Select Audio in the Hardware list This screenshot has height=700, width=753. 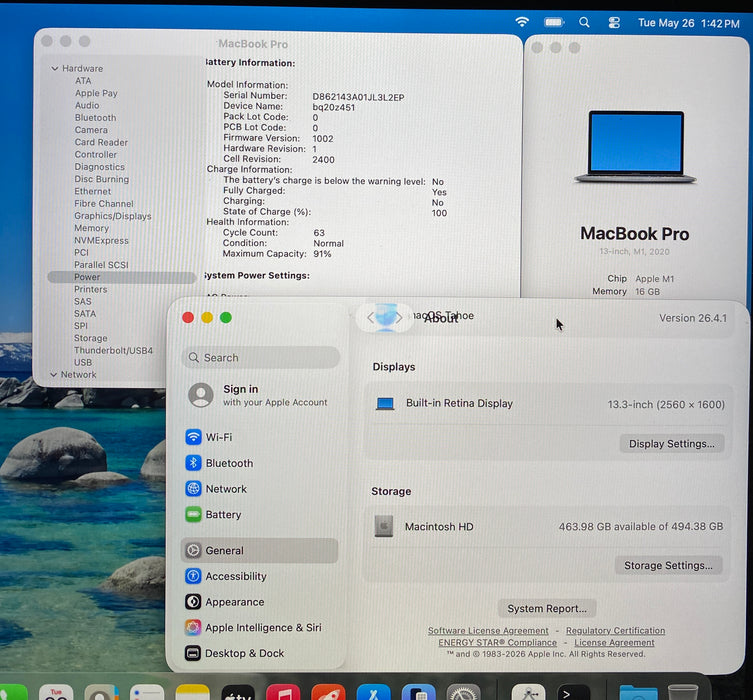[87, 105]
